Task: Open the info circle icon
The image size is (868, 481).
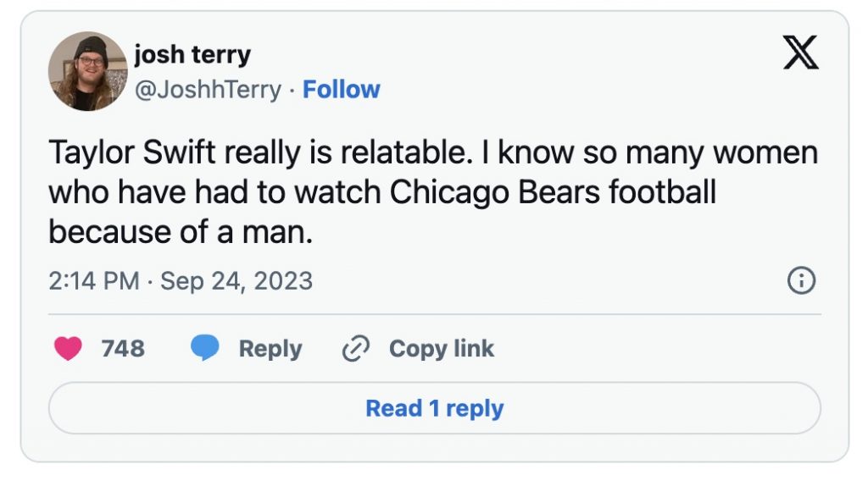Action: coord(801,281)
